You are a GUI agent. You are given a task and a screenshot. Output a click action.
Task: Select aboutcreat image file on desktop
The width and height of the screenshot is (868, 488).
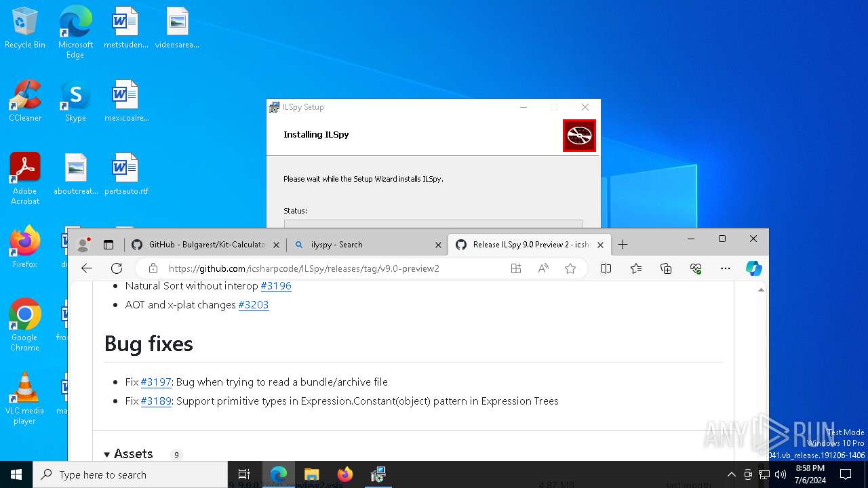76,175
